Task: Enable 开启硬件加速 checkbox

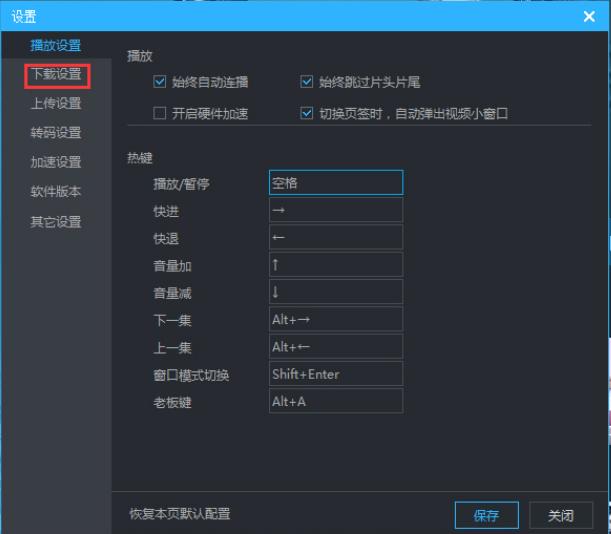Action: coord(160,113)
